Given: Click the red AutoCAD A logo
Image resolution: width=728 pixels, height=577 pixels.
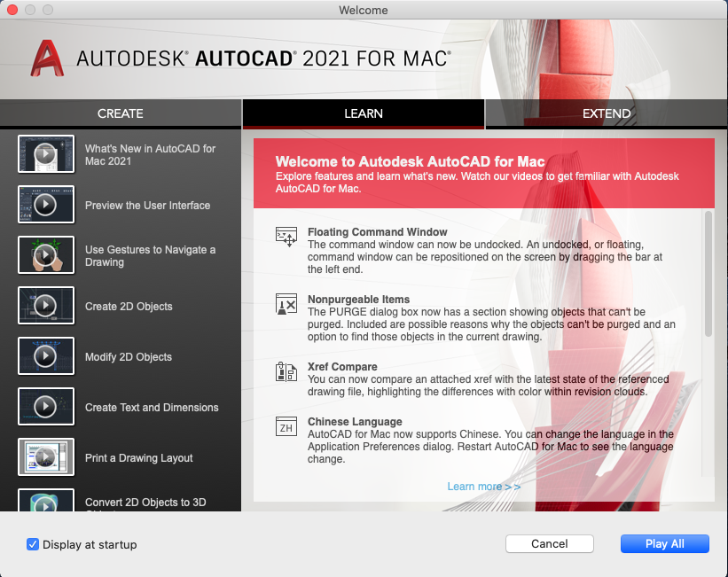Looking at the screenshot, I should coord(47,58).
